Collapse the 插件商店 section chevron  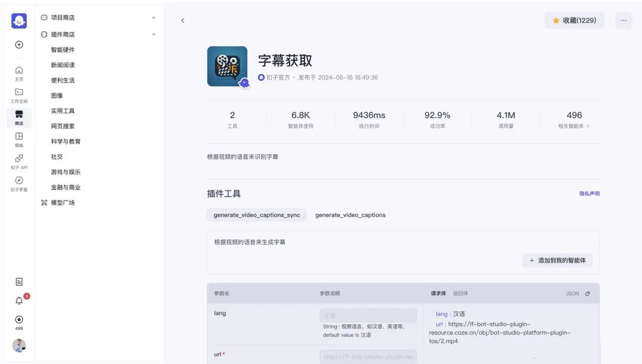pos(153,34)
